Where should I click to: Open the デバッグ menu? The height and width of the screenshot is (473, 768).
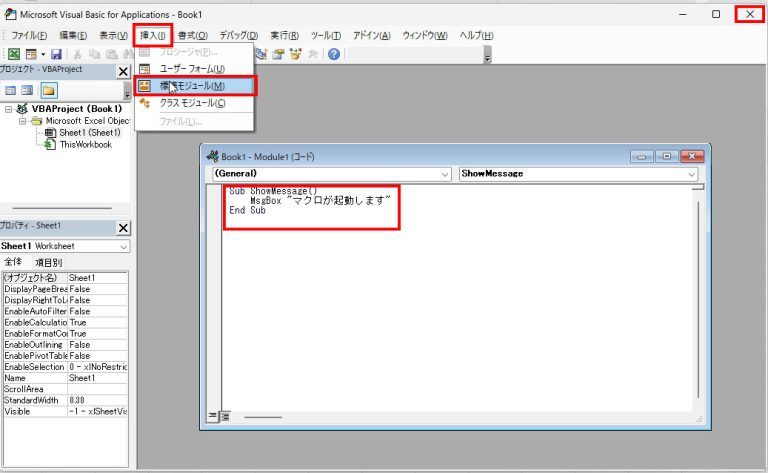click(x=238, y=35)
